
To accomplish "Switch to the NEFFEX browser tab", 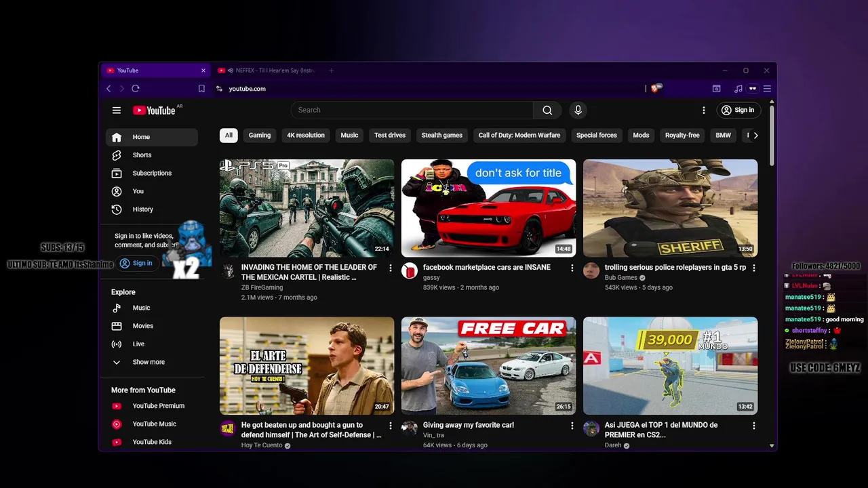I will tap(268, 70).
